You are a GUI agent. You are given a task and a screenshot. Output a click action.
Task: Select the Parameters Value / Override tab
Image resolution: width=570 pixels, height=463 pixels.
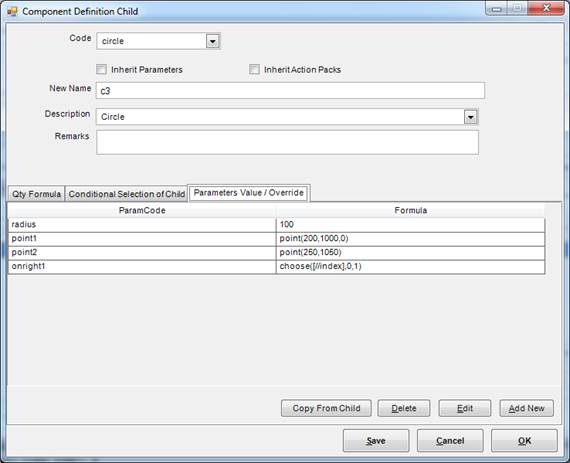249,193
